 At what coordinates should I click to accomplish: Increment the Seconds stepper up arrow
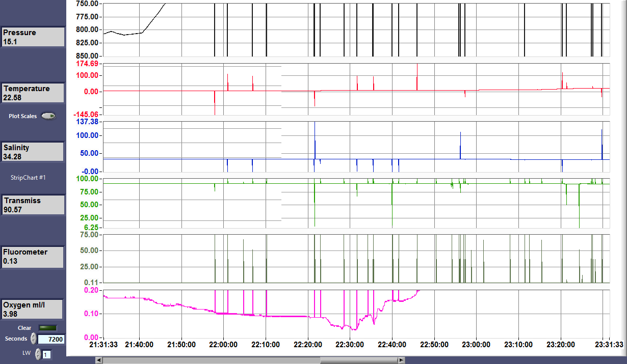(34, 336)
